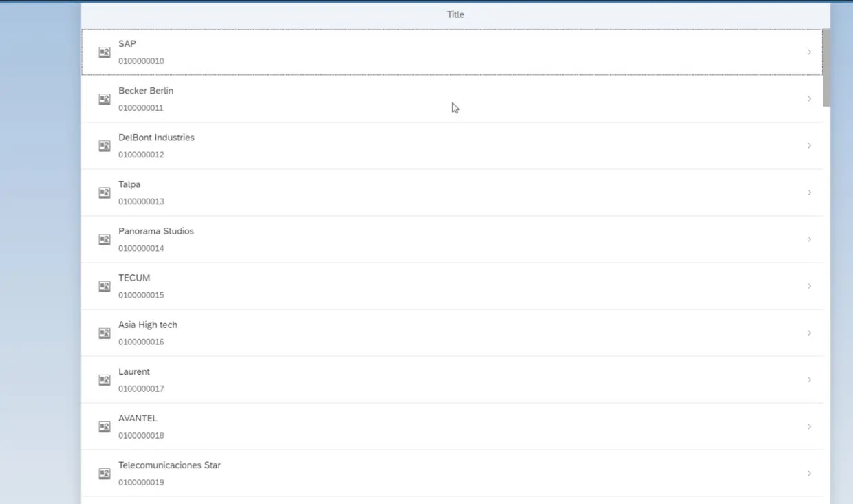Select the Telecomunicaciones Star company name
853x504 pixels.
169,464
